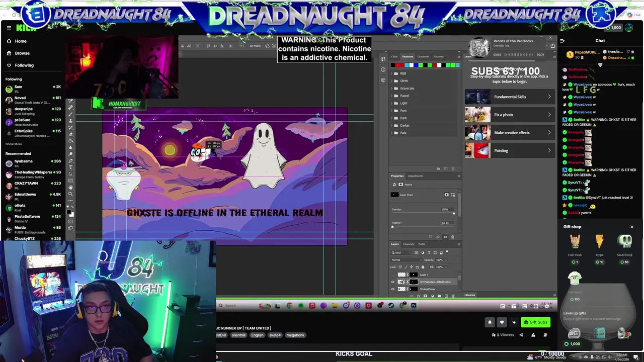Toggle lock image pixels brush icon
Image resolution: width=644 pixels, height=362 pixels.
pos(406,267)
